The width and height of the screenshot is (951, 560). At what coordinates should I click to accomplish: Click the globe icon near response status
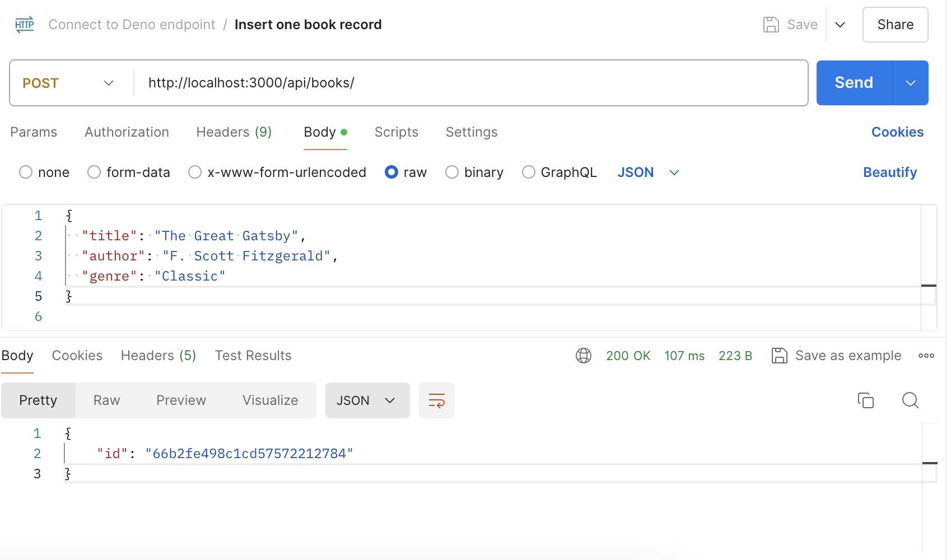tap(583, 355)
